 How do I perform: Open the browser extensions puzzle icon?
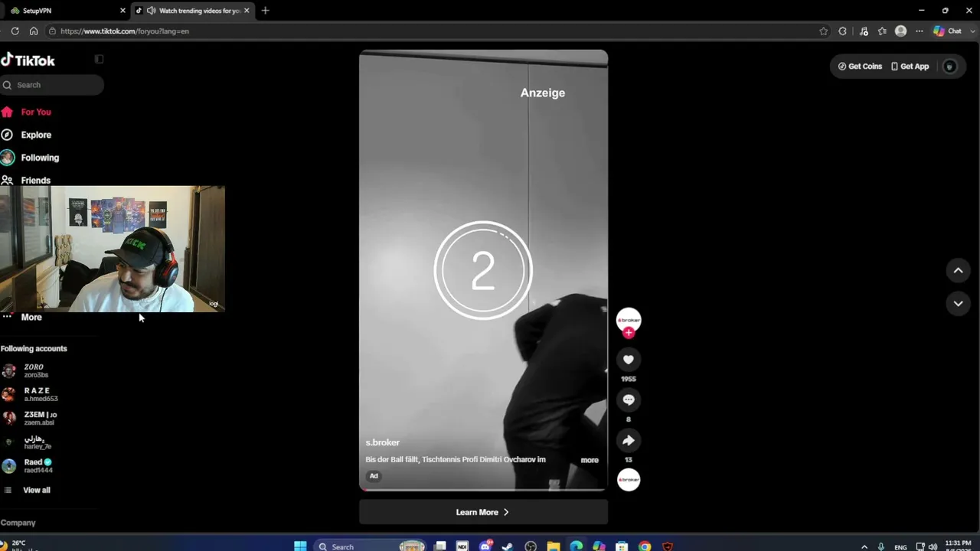[843, 31]
